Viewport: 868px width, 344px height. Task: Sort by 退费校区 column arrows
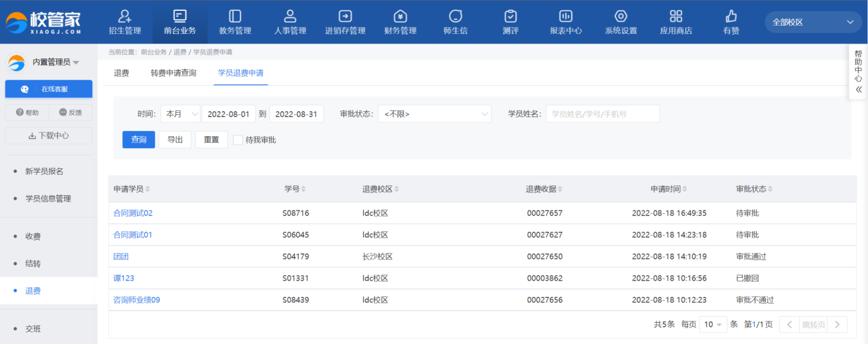click(x=397, y=189)
